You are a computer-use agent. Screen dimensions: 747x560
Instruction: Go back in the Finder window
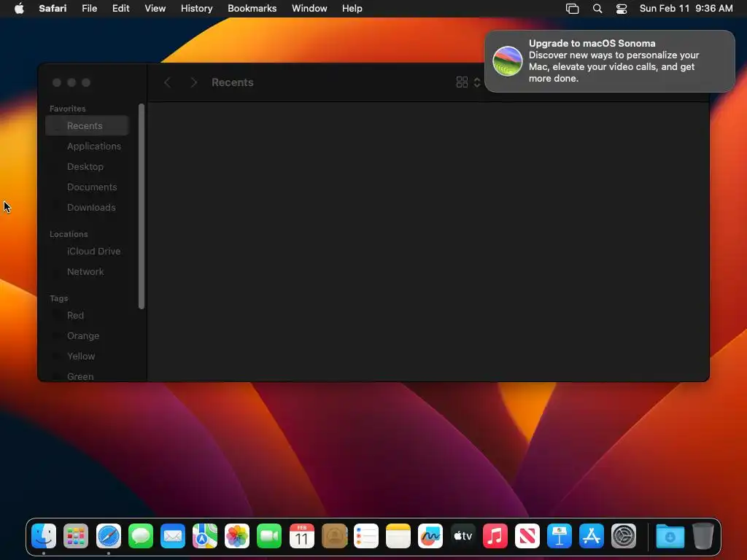coord(167,82)
